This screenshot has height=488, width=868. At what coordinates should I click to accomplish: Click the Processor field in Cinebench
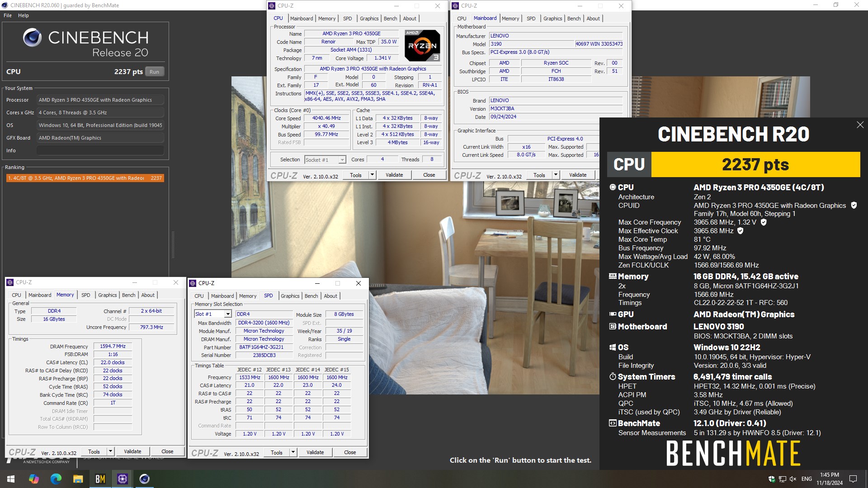(x=100, y=100)
